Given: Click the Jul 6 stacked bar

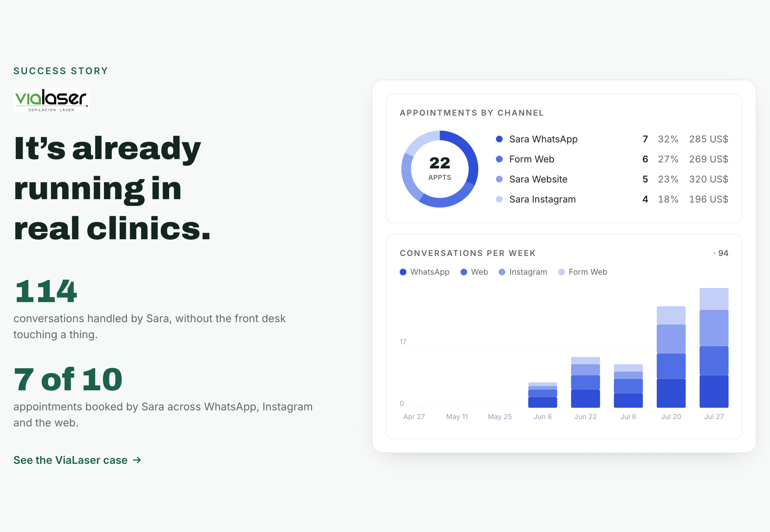Looking at the screenshot, I should pyautogui.click(x=628, y=386).
